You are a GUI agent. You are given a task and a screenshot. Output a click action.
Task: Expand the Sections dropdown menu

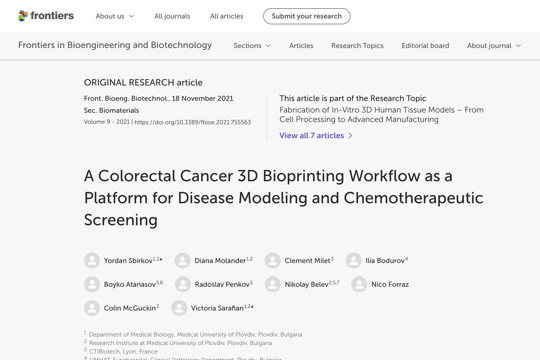[x=252, y=45]
